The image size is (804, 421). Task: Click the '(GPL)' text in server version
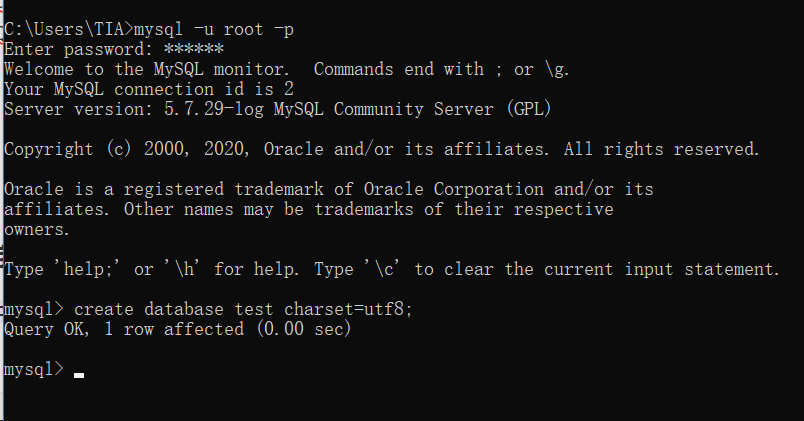529,109
